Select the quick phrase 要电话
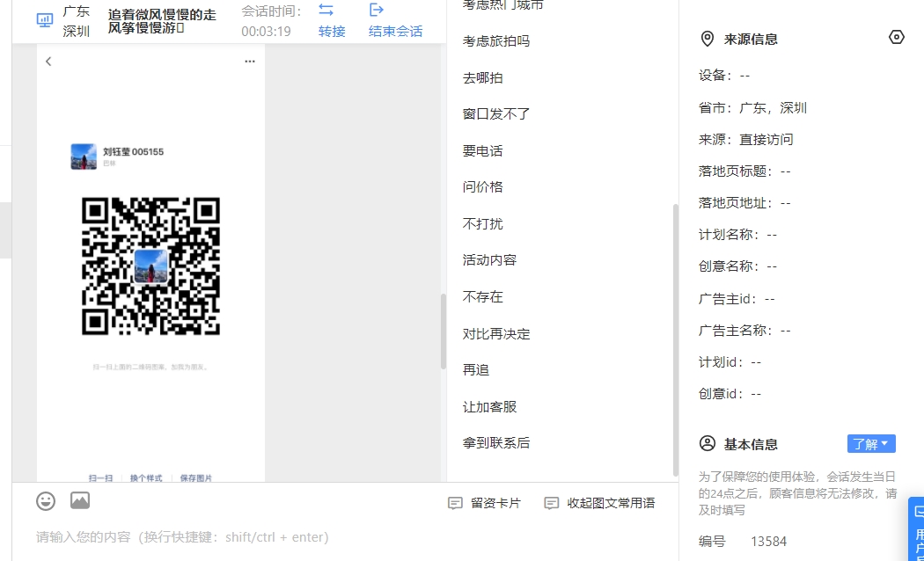This screenshot has width=924, height=561. coord(482,150)
